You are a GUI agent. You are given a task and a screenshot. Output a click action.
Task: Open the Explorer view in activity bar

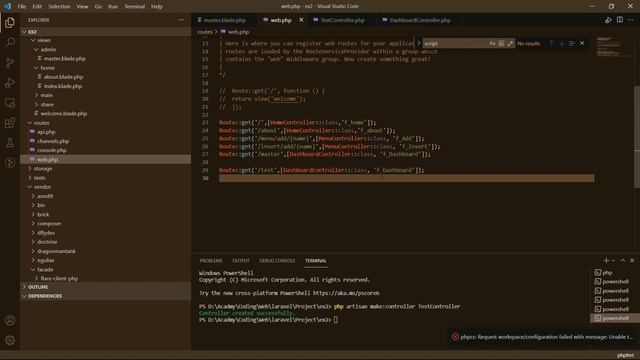coord(10,22)
